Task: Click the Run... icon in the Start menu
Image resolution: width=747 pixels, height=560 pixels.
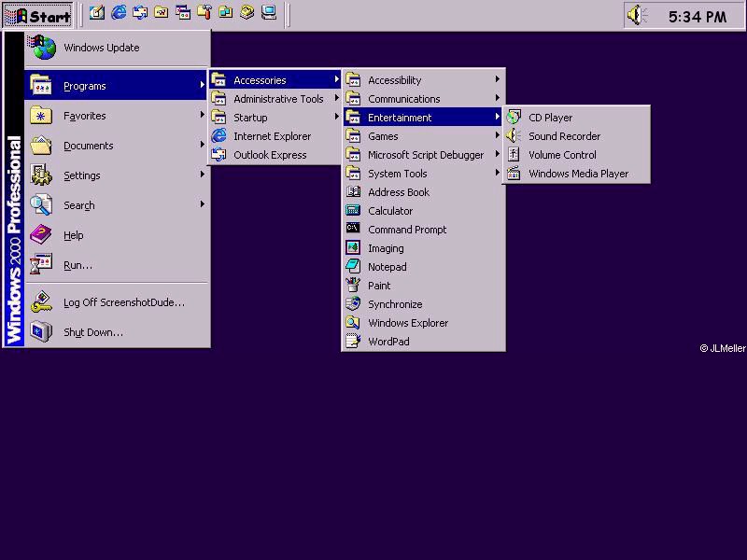Action: tap(41, 265)
